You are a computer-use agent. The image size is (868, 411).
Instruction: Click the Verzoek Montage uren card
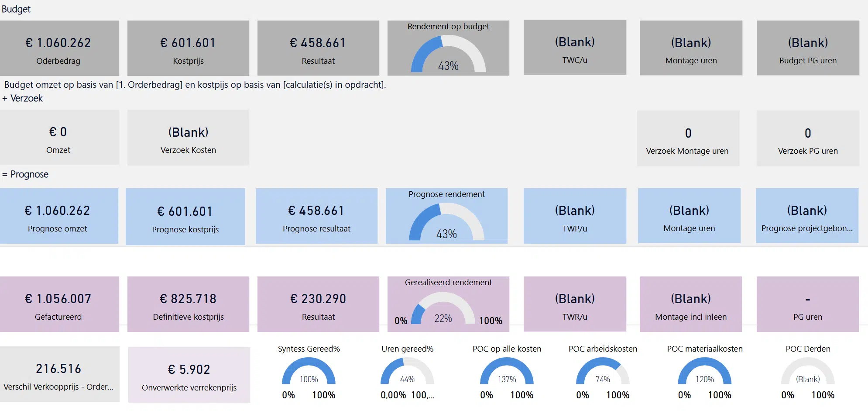688,138
